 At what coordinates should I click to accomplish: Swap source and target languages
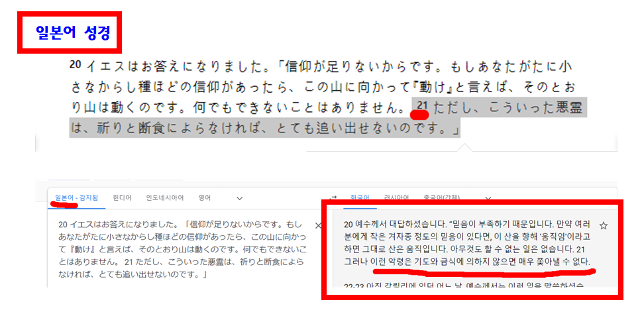tap(334, 197)
